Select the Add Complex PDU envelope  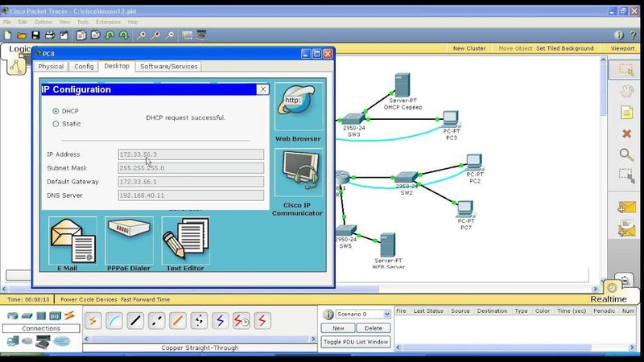[627, 228]
